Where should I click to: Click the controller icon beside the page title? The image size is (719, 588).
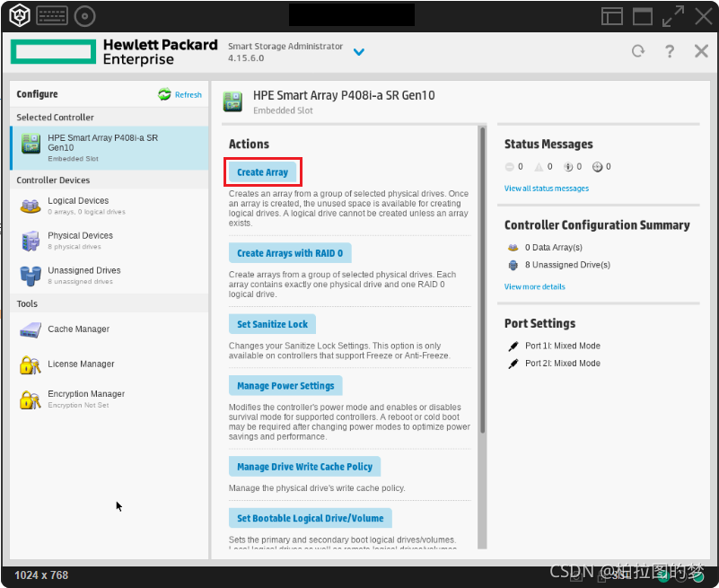[233, 101]
